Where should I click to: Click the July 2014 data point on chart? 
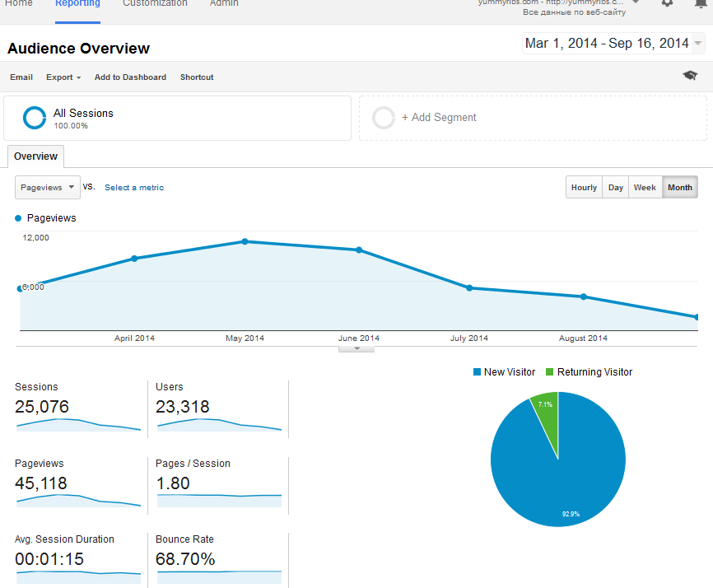point(469,288)
